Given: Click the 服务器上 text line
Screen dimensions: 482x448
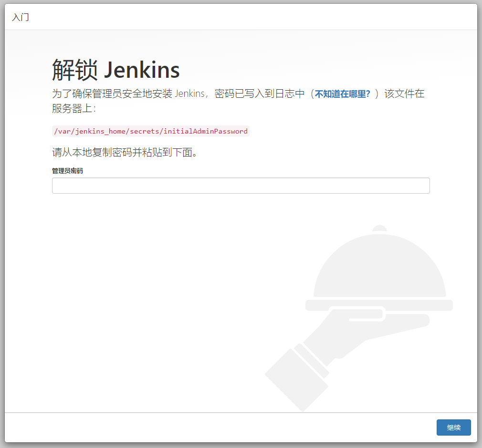Looking at the screenshot, I should point(73,108).
